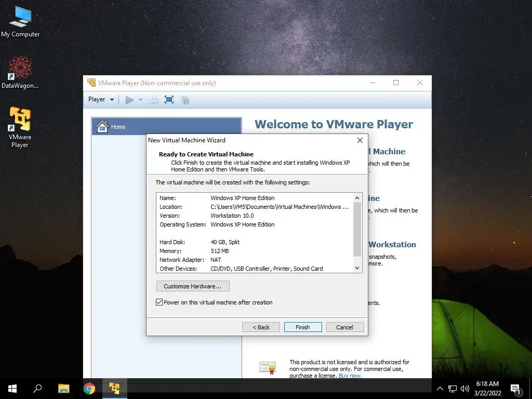Expand the power options arrow beside Play

(140, 100)
